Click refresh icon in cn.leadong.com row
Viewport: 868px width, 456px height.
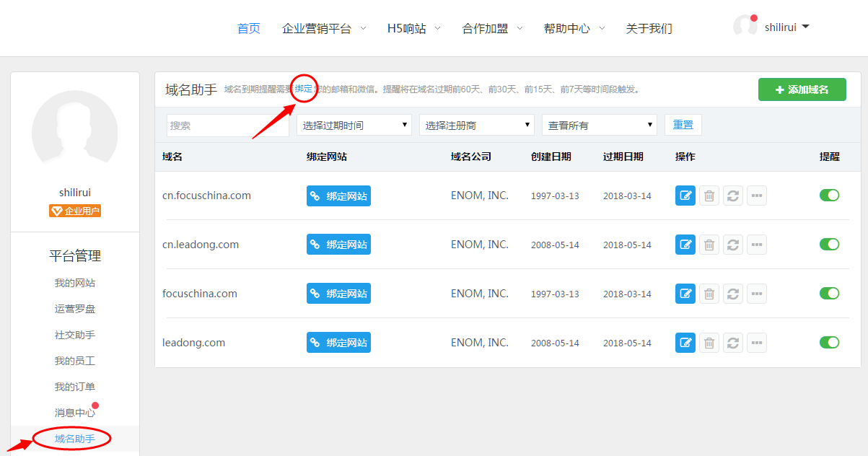click(x=733, y=245)
